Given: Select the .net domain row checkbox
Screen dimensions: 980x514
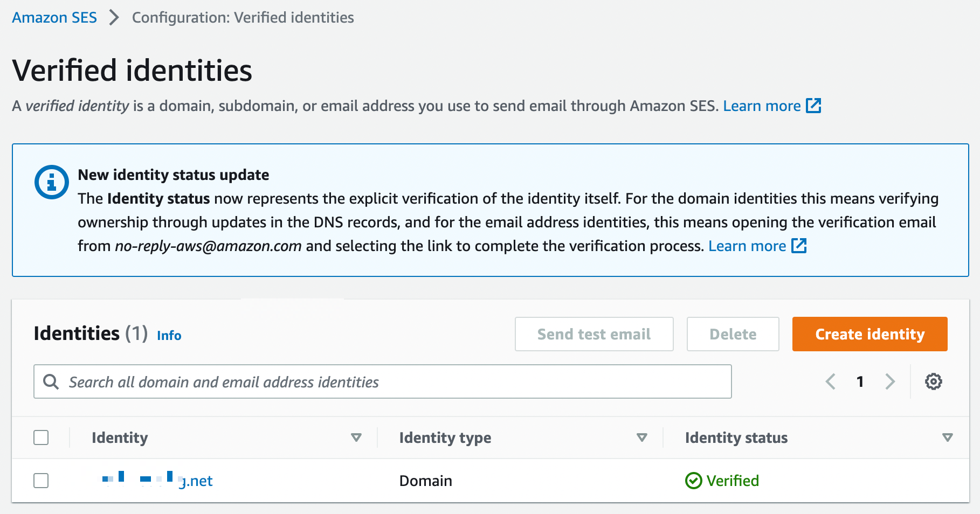Looking at the screenshot, I should 41,481.
